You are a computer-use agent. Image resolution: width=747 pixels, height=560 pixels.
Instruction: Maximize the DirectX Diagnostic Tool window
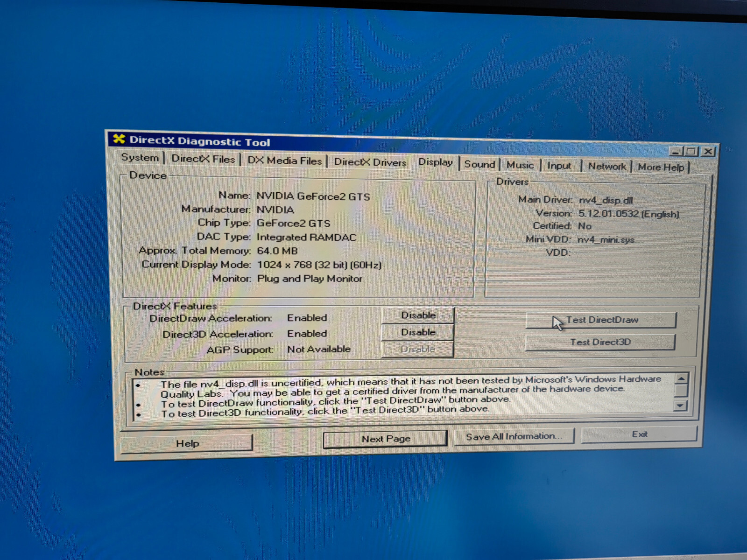(691, 151)
